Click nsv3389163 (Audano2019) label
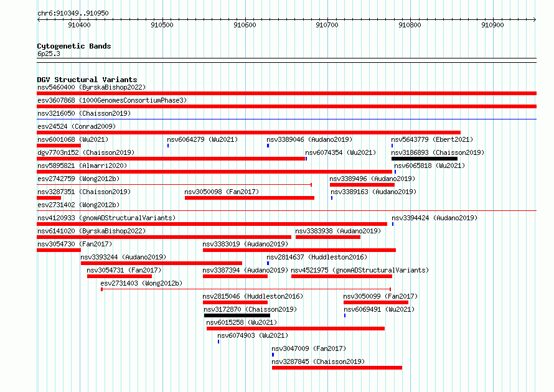This screenshot has height=392, width=554. (374, 192)
